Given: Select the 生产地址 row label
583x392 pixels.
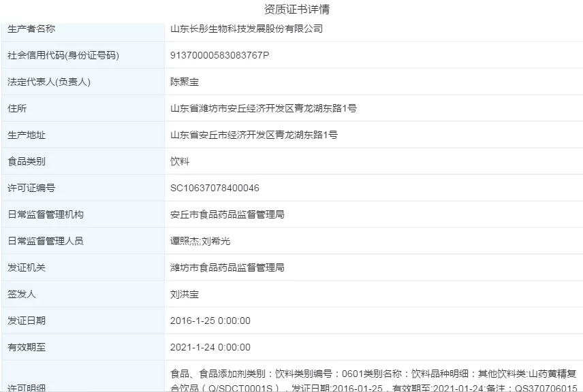Looking at the screenshot, I should (x=27, y=135).
